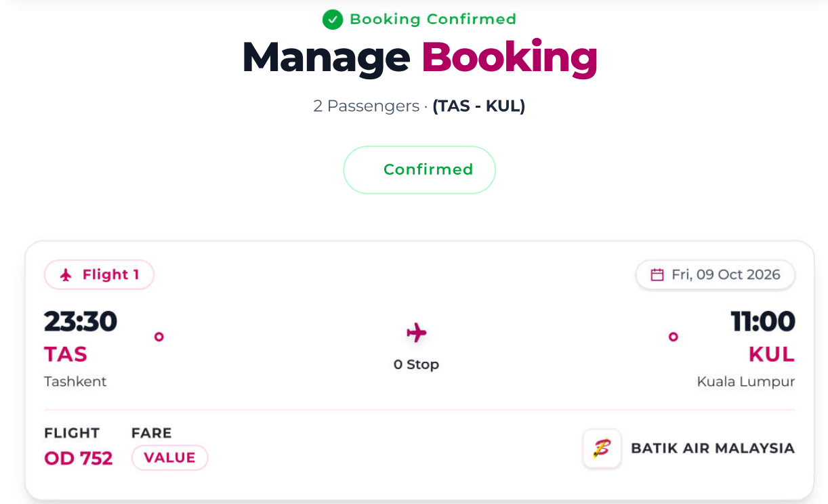
Task: Click the airplane icon above 0 Stop
Action: [x=417, y=333]
